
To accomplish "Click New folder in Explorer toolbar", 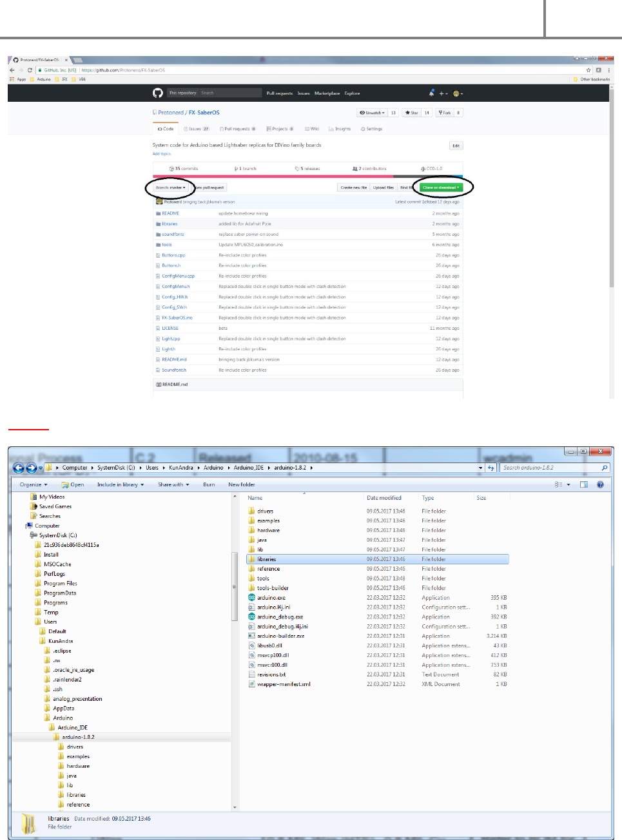I will (242, 484).
